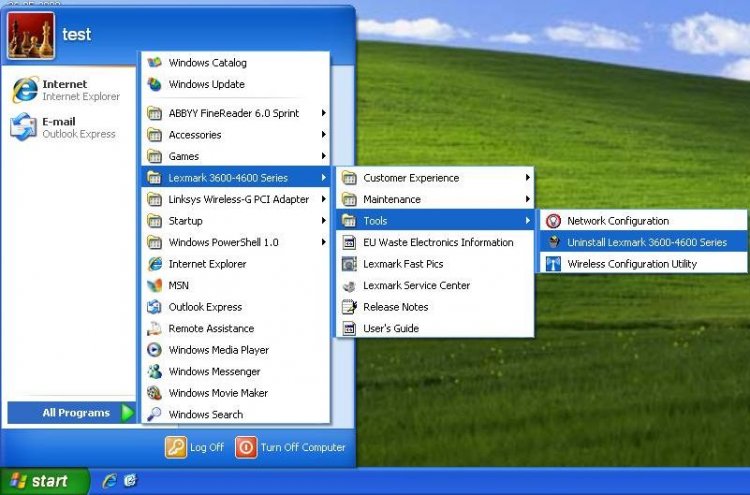Image resolution: width=750 pixels, height=495 pixels.
Task: Click the Lexmark Fast Pics icon
Action: pyautogui.click(x=349, y=264)
